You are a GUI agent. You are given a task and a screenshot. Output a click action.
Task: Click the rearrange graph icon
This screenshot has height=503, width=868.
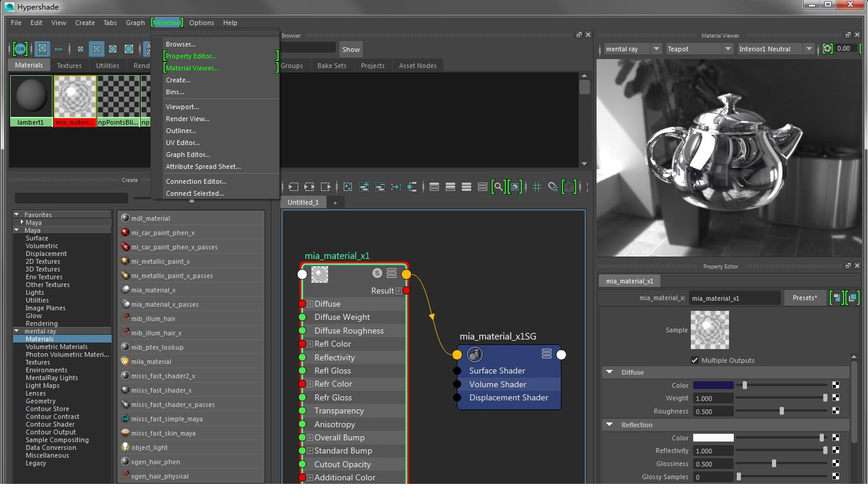pyautogui.click(x=396, y=187)
